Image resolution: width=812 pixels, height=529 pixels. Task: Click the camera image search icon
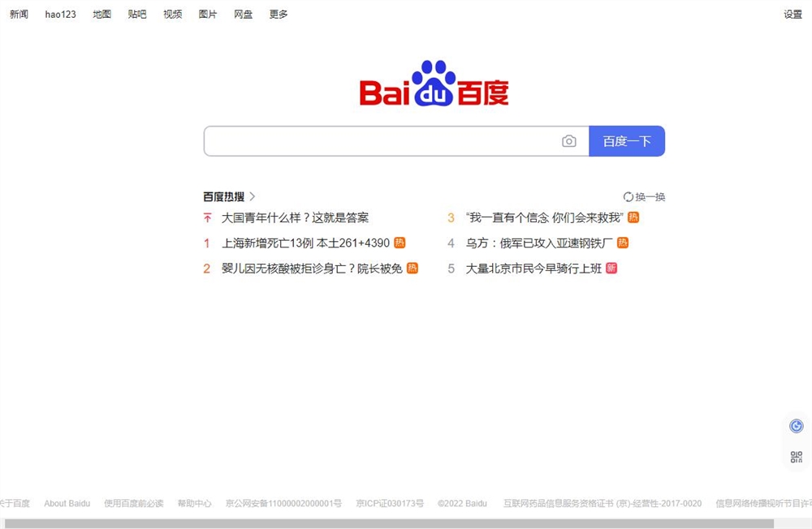[568, 141]
